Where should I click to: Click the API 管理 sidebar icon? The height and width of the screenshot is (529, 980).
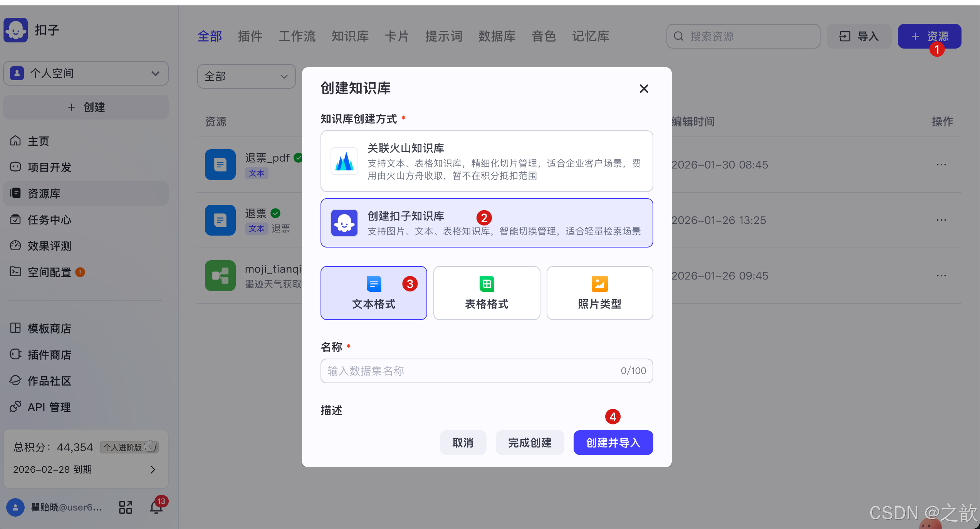pos(15,407)
